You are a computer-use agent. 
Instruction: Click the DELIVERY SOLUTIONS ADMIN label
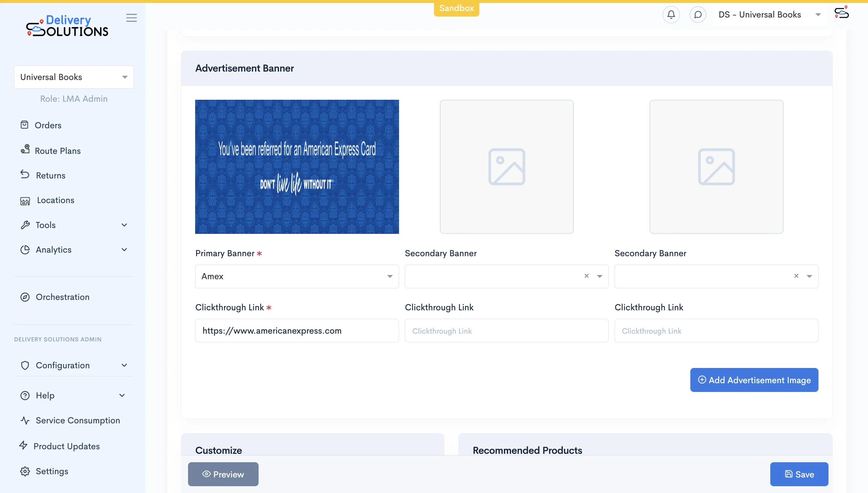click(x=58, y=339)
